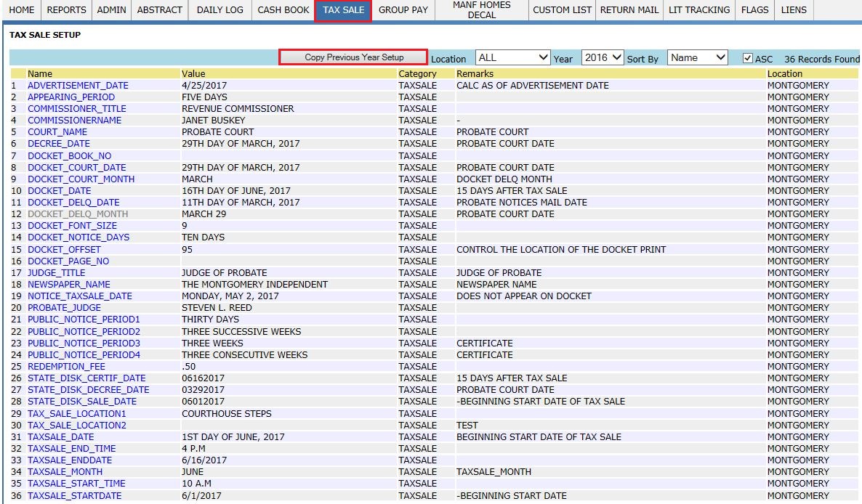
Task: Click the grayed DOCKET_DELQ_MONTH link
Action: [x=78, y=214]
